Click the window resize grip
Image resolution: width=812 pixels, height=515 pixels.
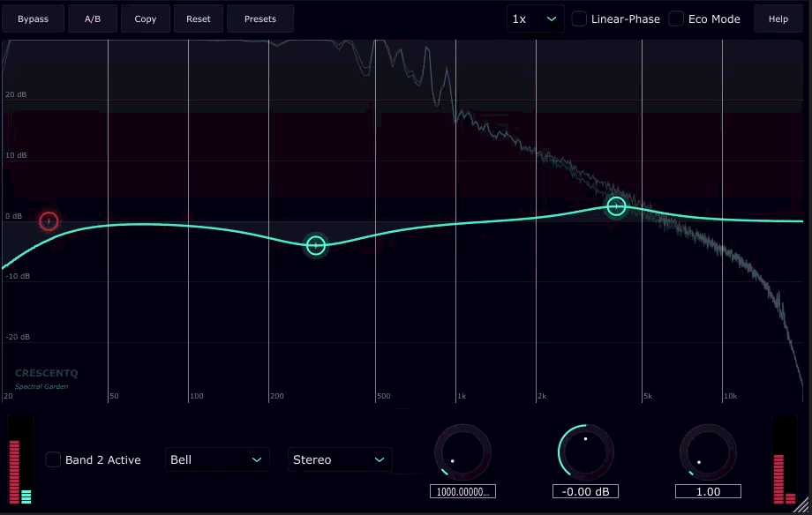pyautogui.click(x=802, y=505)
